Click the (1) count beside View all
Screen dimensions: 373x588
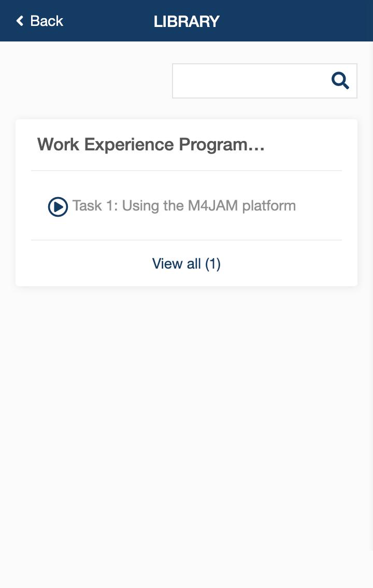[213, 264]
